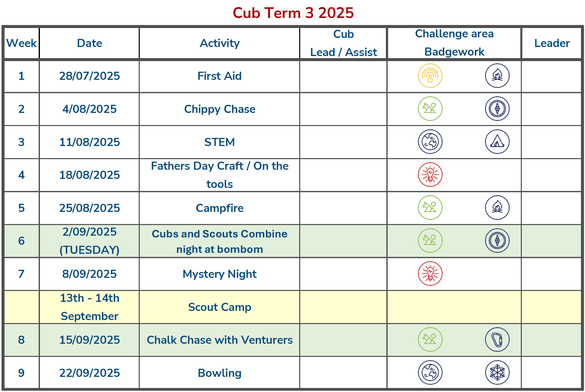Click the empty Leader cell for Bowling row
The image size is (585, 392).
pyautogui.click(x=551, y=373)
